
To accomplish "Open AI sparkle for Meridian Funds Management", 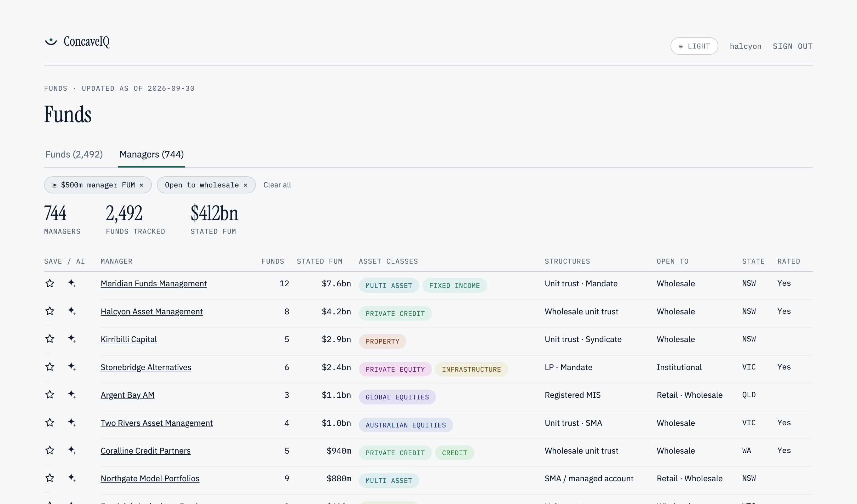I will (x=72, y=283).
